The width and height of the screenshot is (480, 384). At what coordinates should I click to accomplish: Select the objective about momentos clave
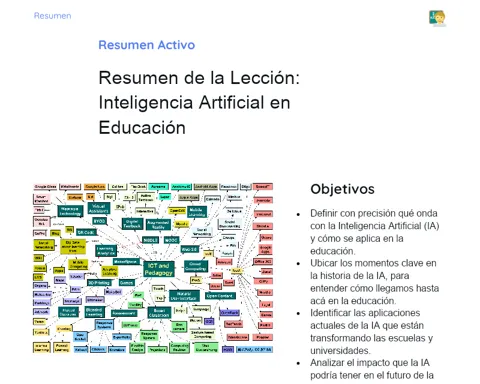coord(375,282)
